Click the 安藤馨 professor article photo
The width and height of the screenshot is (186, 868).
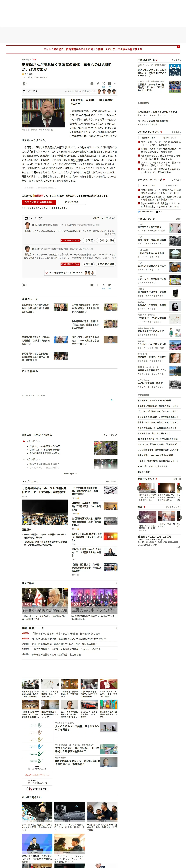tap(44, 113)
